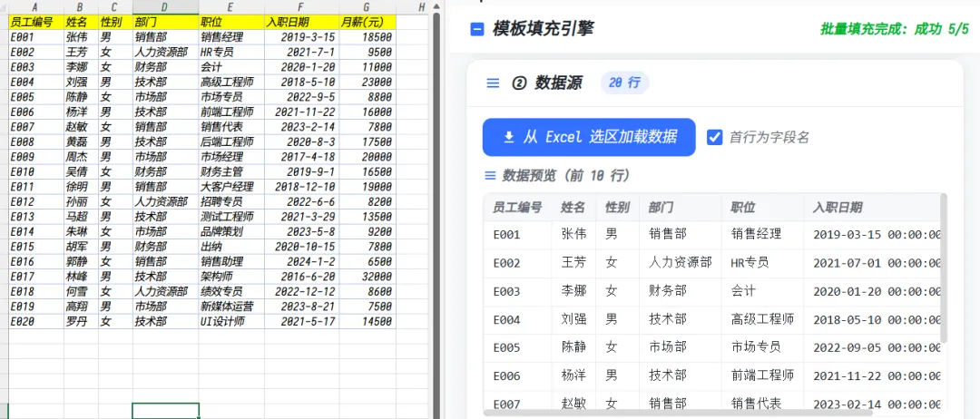Select spreadsheet cell 财务主管
Image resolution: width=980 pixels, height=419 pixels.
[231, 171]
